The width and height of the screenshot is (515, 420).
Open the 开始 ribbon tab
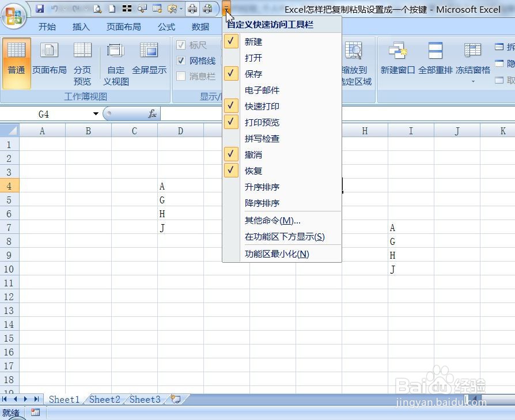coord(47,27)
